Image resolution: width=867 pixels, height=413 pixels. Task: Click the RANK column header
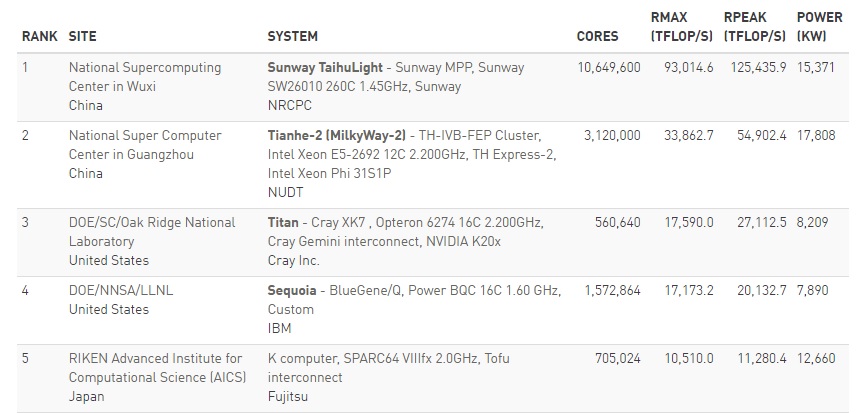39,36
